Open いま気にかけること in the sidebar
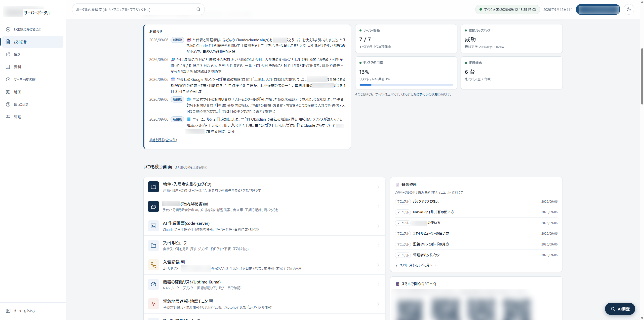 click(33, 29)
